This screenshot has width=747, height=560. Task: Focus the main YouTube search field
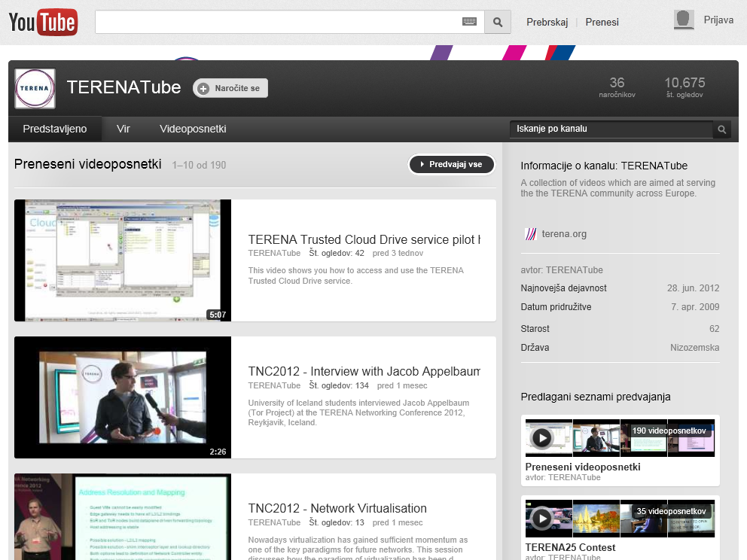pos(279,22)
